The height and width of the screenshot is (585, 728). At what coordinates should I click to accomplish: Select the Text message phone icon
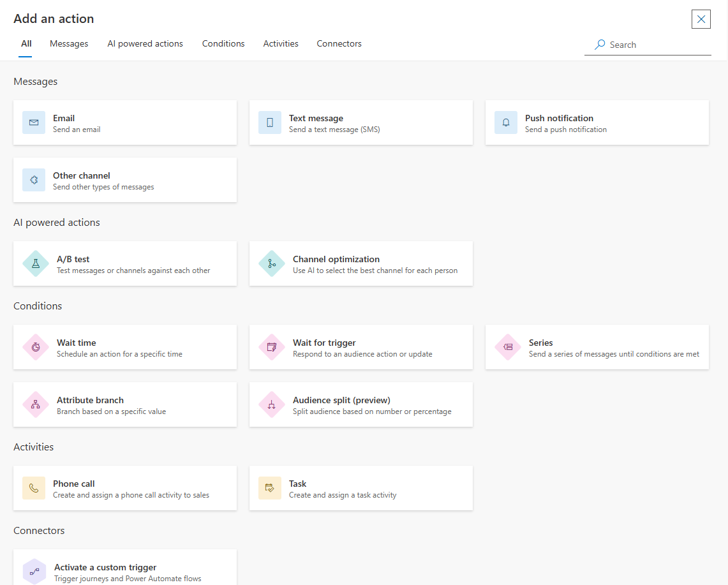click(x=270, y=122)
